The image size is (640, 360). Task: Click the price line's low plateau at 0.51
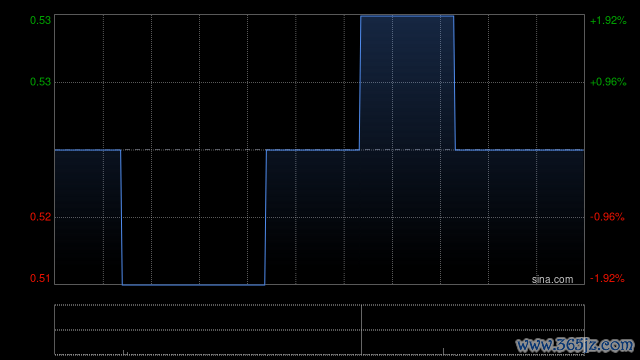point(193,284)
